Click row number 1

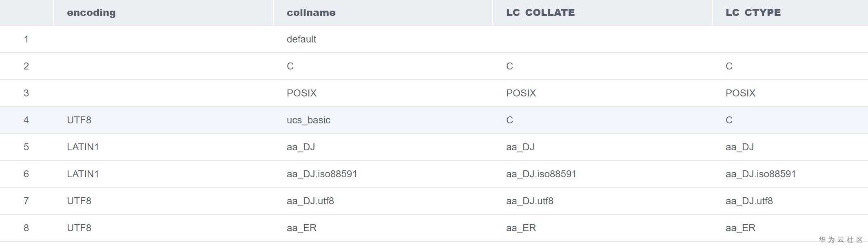26,39
